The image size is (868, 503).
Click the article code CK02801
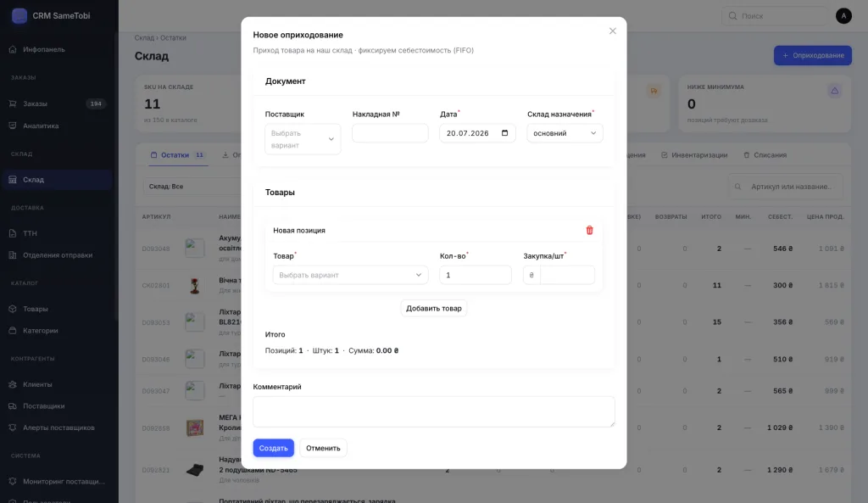coord(156,285)
